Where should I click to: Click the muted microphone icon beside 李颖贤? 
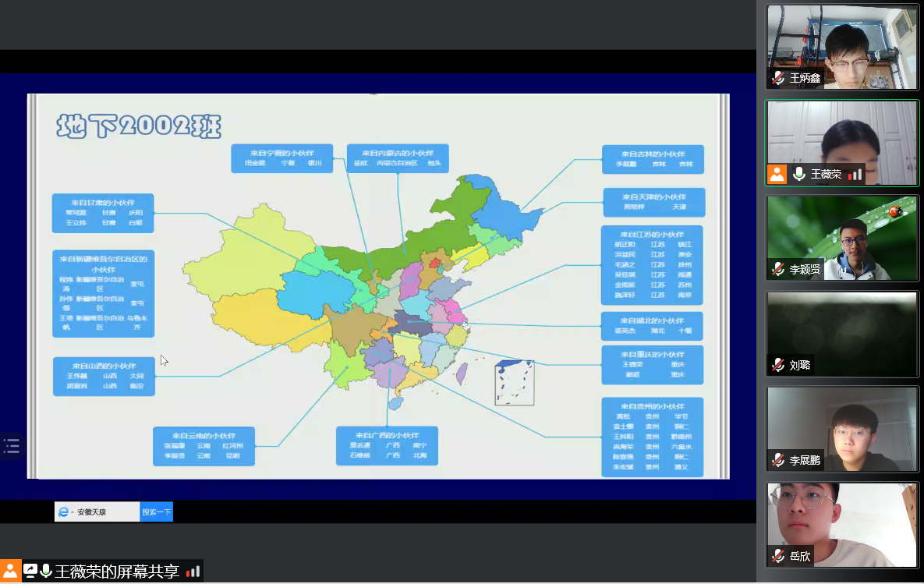pos(778,269)
